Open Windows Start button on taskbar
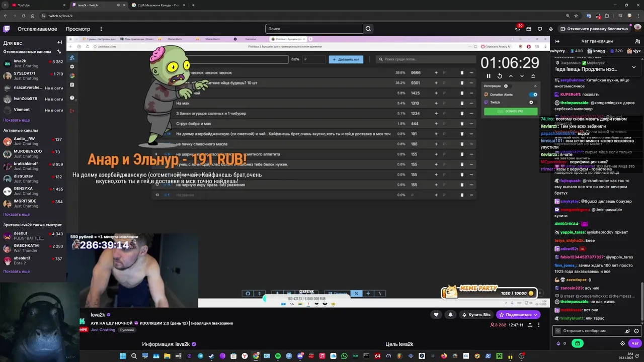The width and height of the screenshot is (644, 362). tap(123, 356)
